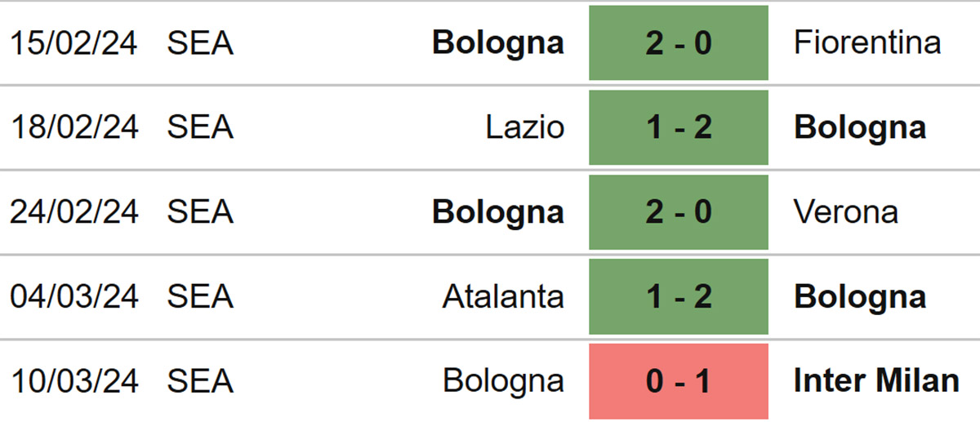Click the Fiorentina team name
980x422 pixels.
pos(867,42)
